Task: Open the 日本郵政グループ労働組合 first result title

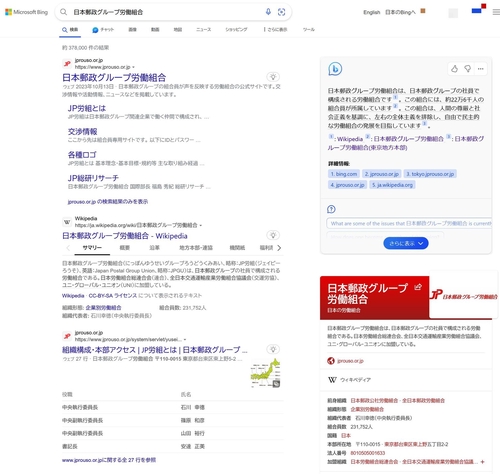Action: [114, 78]
